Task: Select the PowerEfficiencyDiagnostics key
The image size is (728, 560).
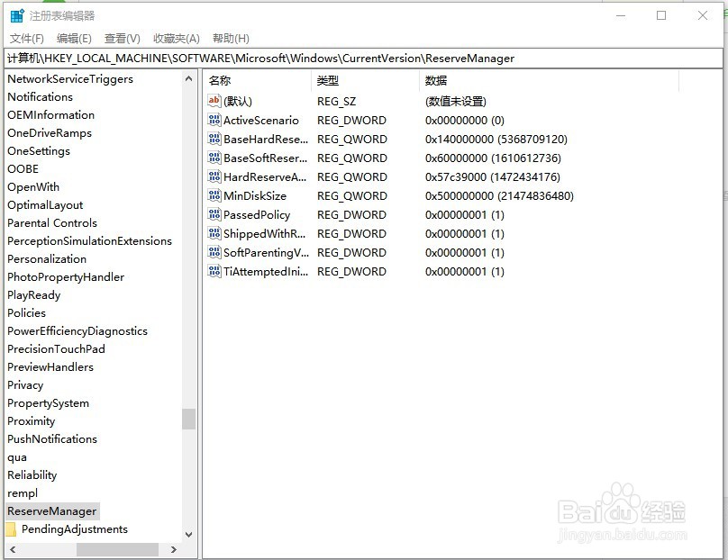Action: [x=77, y=331]
